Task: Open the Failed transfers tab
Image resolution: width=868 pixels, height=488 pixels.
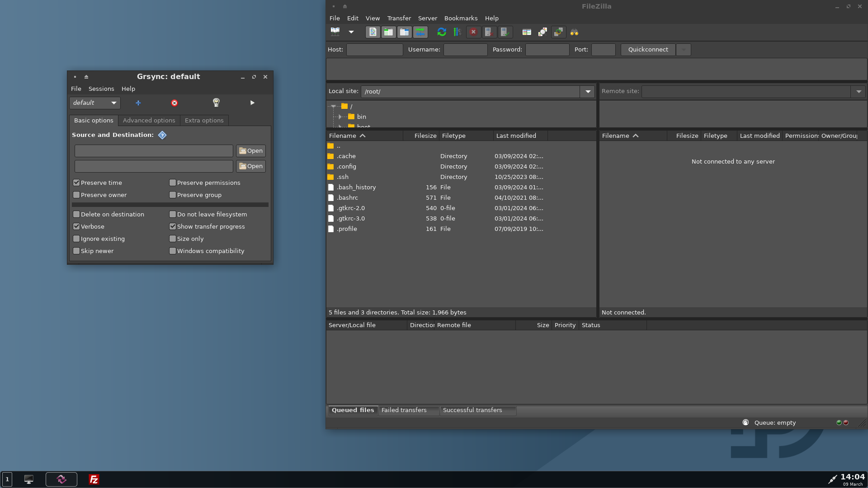Action: [x=404, y=410]
